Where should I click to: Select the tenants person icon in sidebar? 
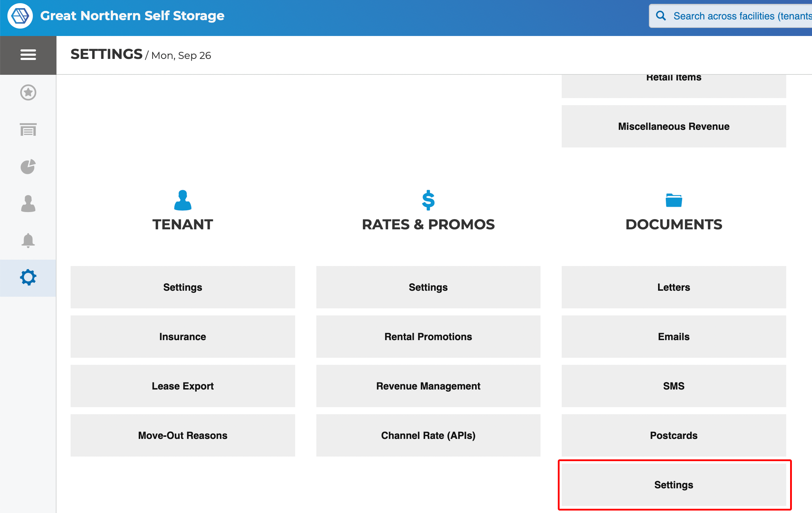[x=28, y=204]
